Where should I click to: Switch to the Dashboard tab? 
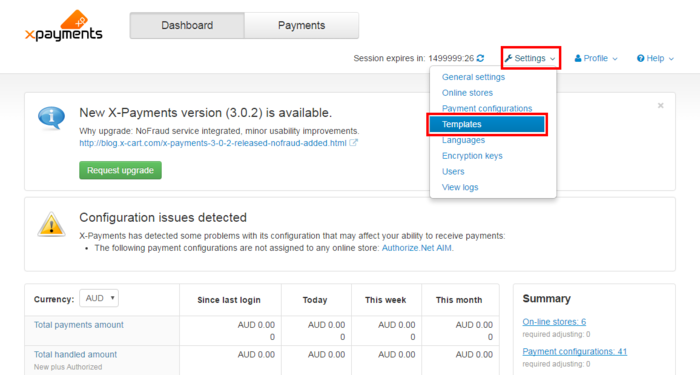[187, 25]
